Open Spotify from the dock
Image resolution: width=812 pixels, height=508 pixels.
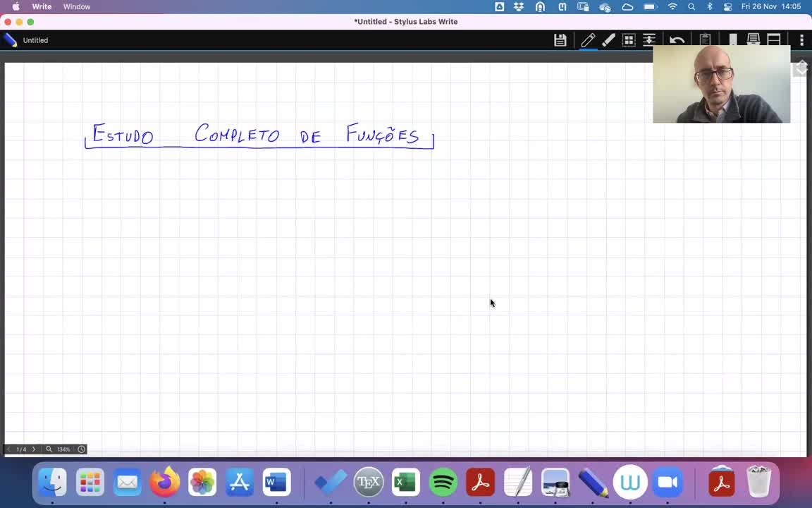[443, 483]
